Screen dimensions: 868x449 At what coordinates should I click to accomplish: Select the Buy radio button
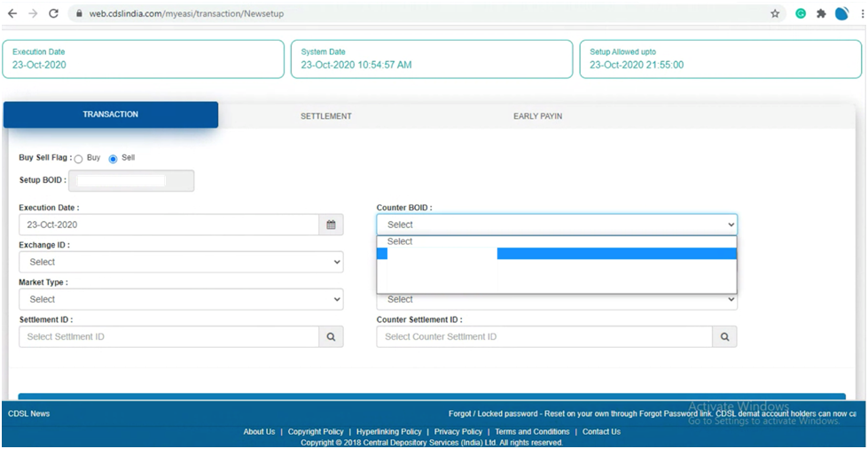[78, 159]
